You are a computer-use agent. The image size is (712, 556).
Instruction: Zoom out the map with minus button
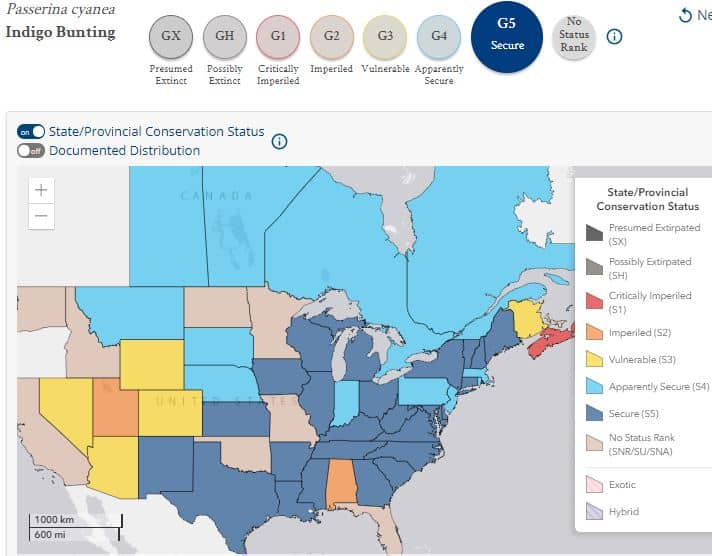coord(41,216)
